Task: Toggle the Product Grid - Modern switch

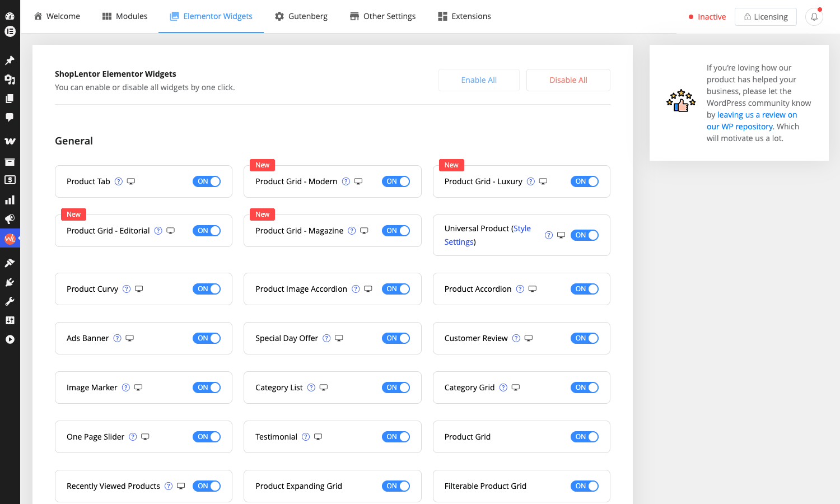Action: tap(396, 181)
